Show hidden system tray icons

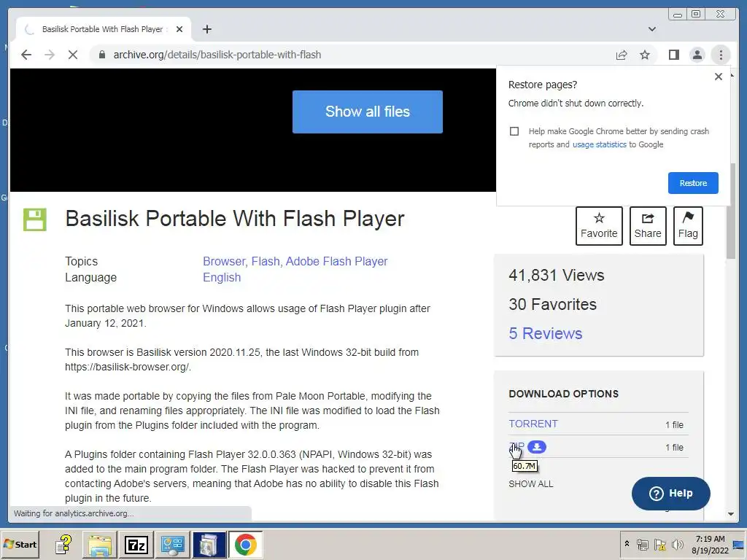coord(627,544)
